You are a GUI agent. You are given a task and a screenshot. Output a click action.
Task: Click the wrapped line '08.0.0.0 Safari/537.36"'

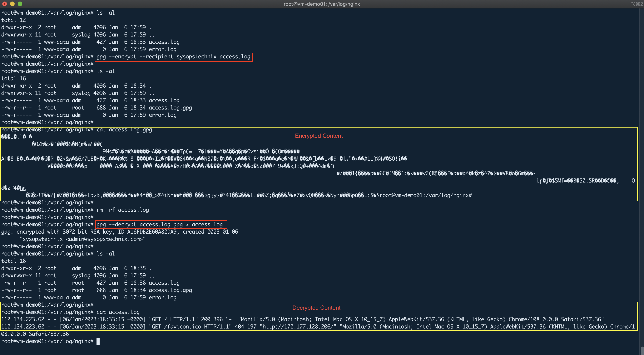click(x=37, y=334)
